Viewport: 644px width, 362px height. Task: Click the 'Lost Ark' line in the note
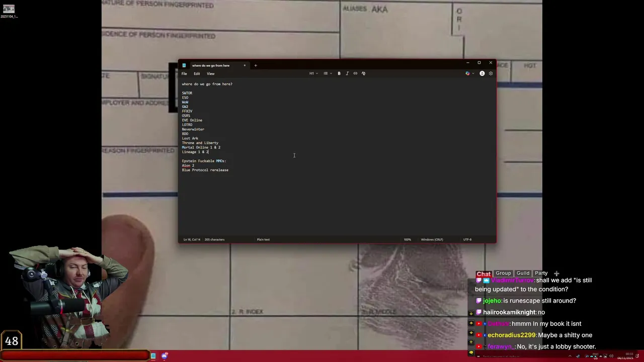tap(190, 138)
